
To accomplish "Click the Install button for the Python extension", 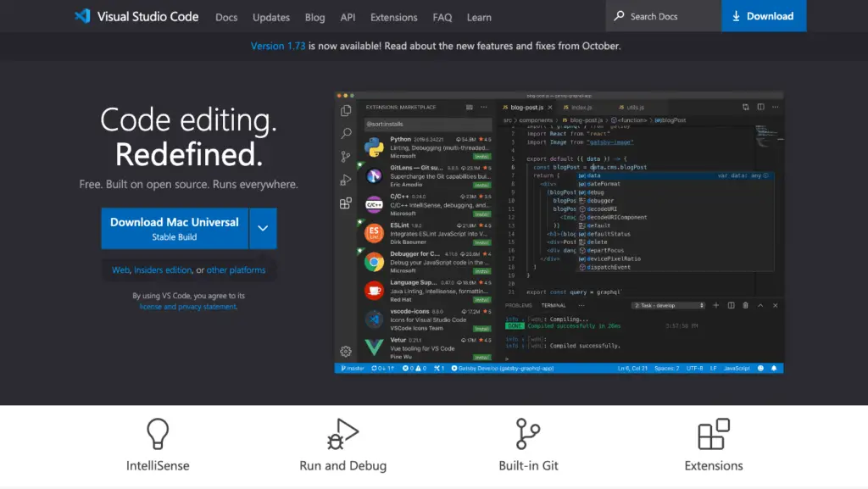I will pyautogui.click(x=481, y=157).
